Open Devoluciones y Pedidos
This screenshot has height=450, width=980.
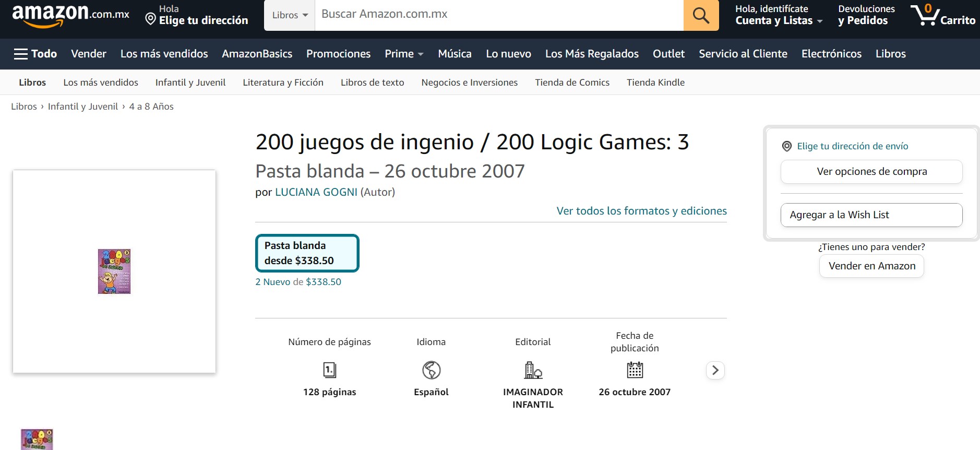[x=866, y=15]
